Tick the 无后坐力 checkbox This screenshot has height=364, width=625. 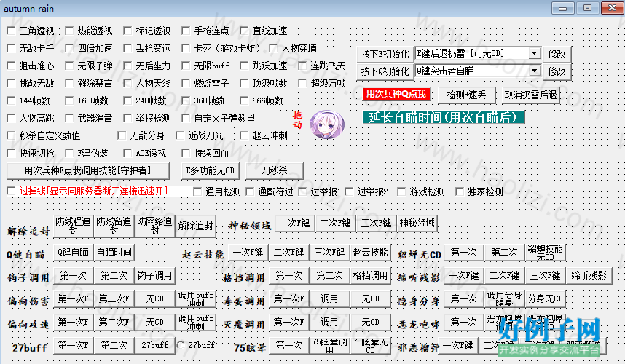[127, 66]
